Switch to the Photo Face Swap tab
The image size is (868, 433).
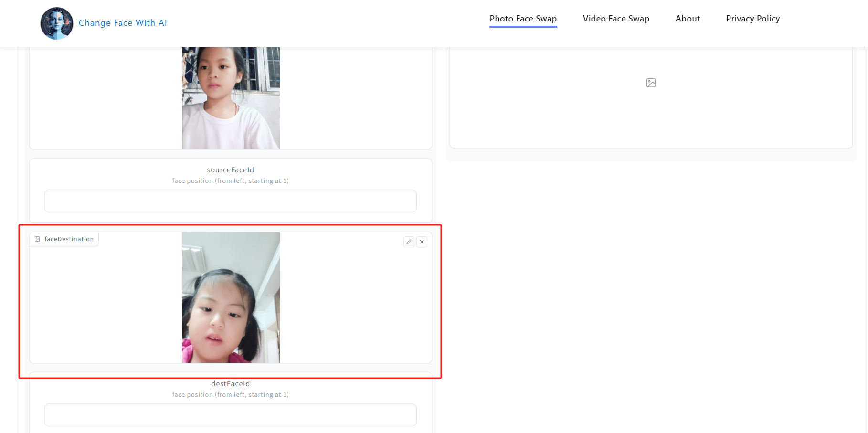(523, 19)
